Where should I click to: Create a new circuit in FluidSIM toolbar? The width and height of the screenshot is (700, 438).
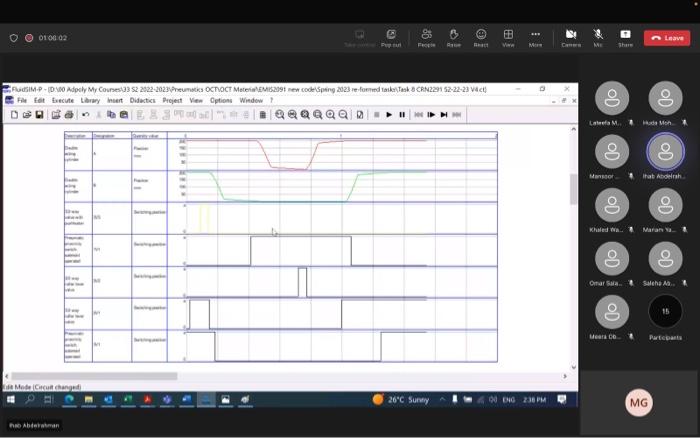(x=14, y=115)
